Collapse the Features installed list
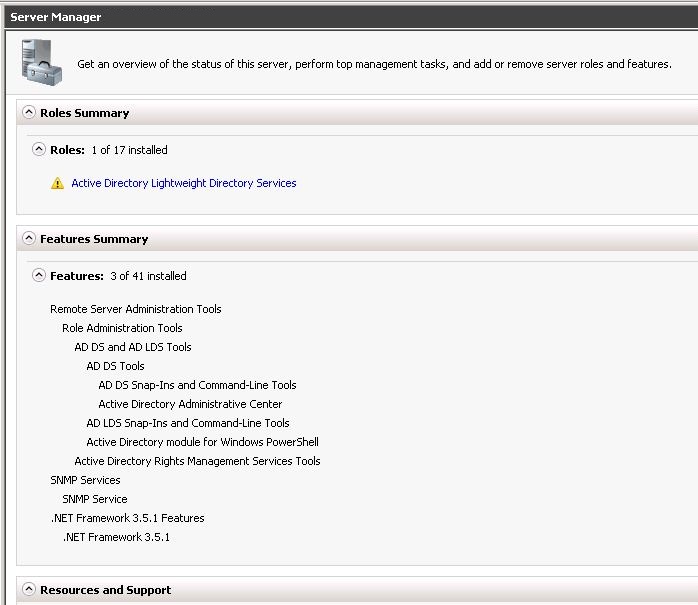Screen dimensions: 698x605 (x=39, y=275)
